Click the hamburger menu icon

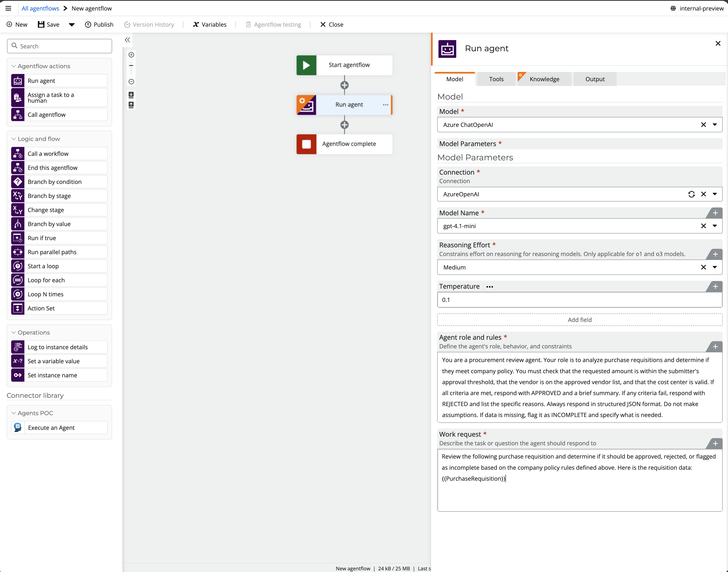[8, 8]
